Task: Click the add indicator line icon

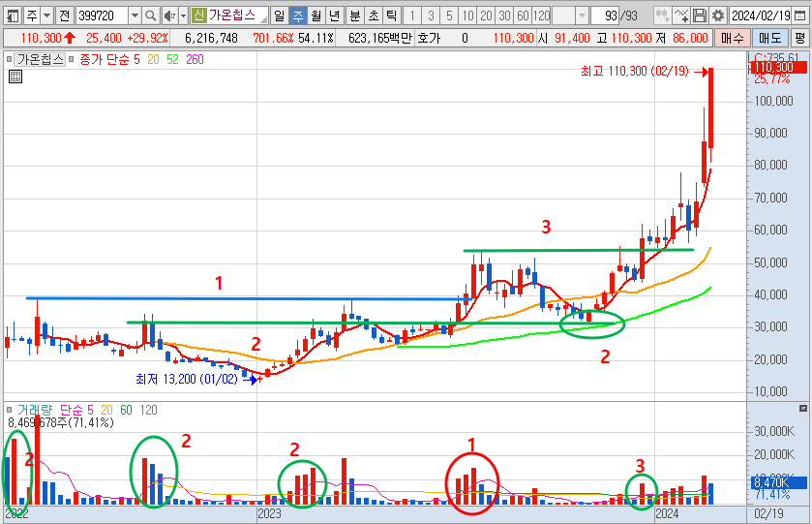Action: coord(681,16)
